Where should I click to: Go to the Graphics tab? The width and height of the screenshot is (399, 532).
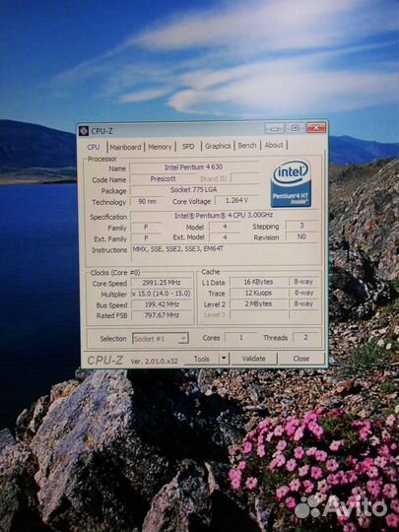click(218, 146)
